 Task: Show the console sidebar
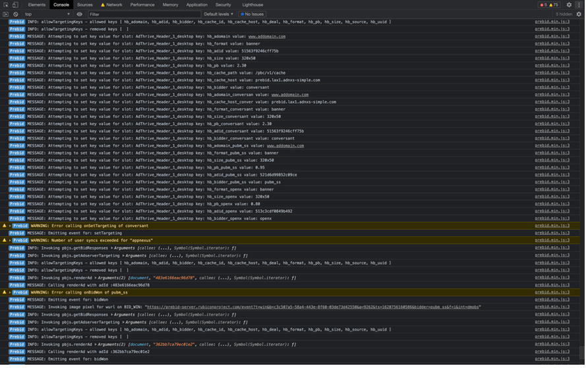(x=6, y=14)
